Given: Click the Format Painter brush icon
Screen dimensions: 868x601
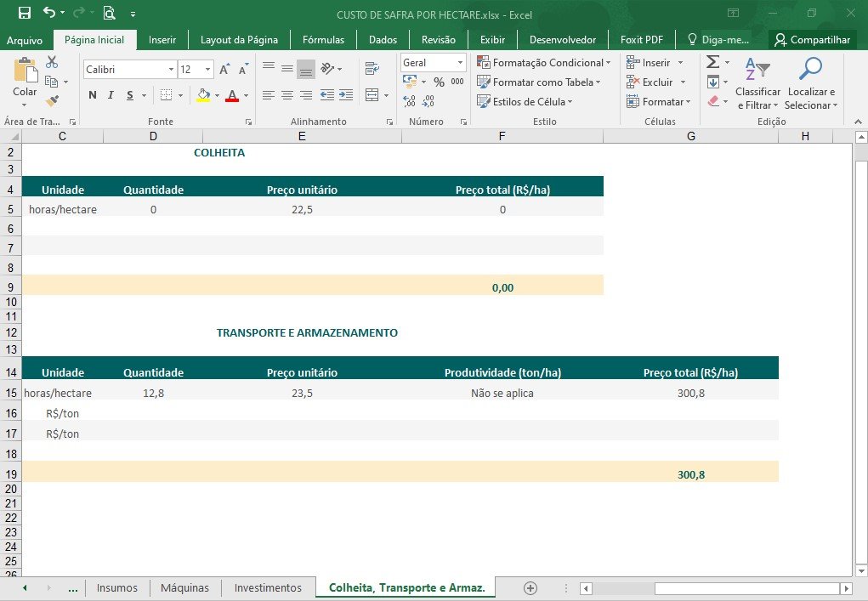Looking at the screenshot, I should (52, 100).
